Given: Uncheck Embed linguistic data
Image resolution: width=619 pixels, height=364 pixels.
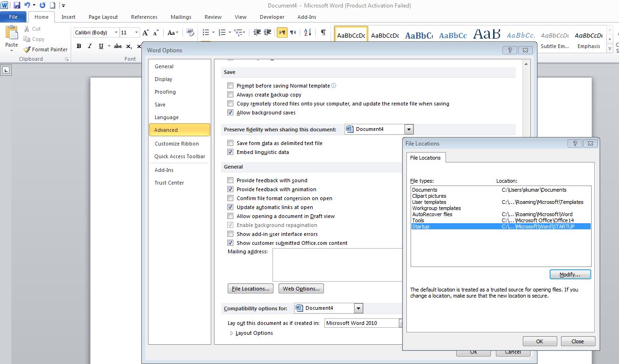Looking at the screenshot, I should click(230, 152).
